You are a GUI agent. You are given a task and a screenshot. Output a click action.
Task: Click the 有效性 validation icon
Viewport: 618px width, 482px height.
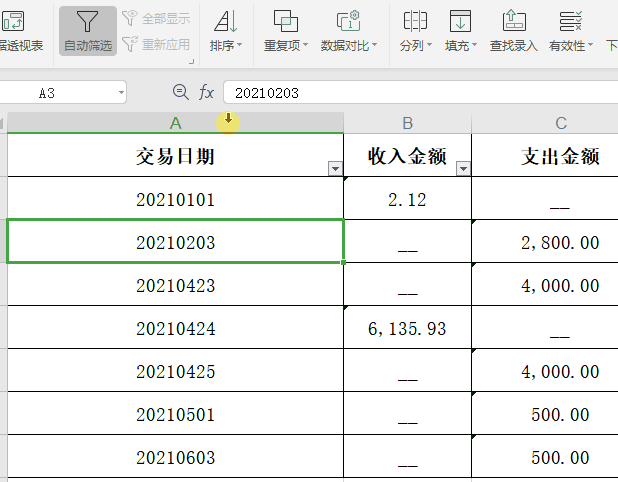point(570,21)
